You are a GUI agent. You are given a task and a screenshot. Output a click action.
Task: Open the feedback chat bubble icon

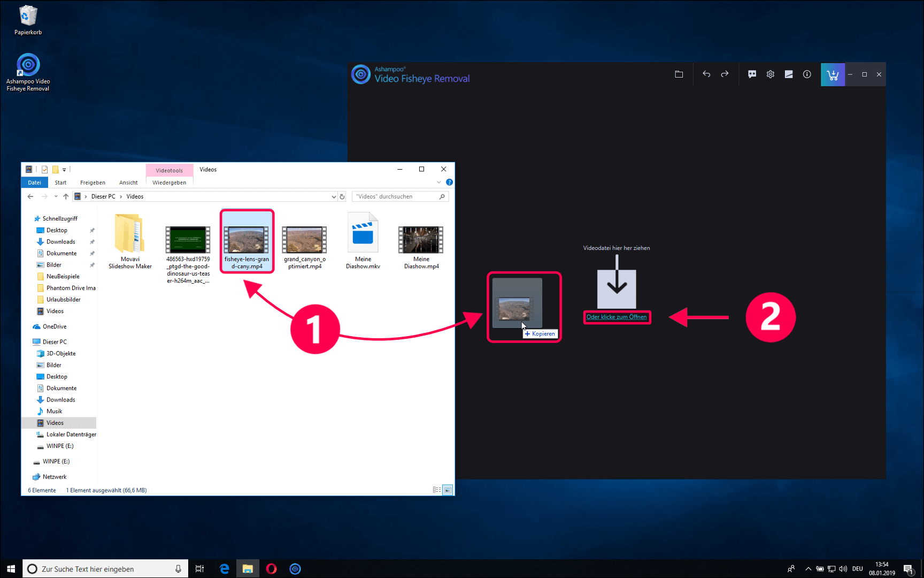(752, 74)
